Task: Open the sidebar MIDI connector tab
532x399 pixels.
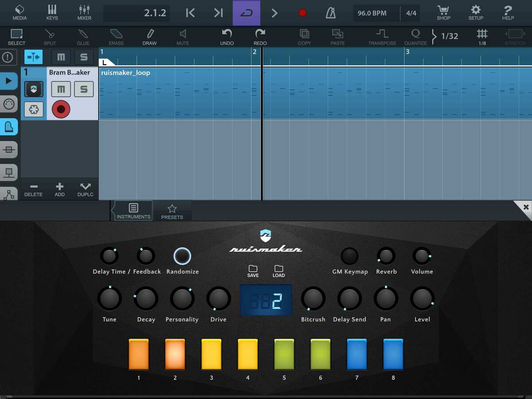Action: (8, 104)
